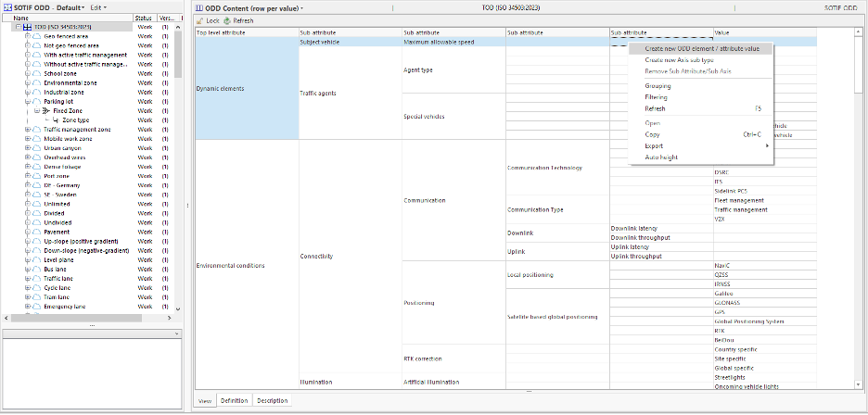Image resolution: width=868 pixels, height=415 pixels.
Task: Click the cloud icon beside Level plane
Action: 37,259
